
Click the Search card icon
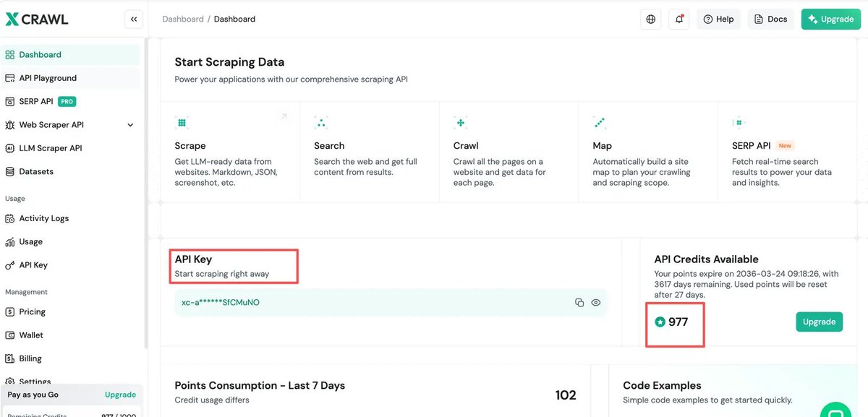tap(321, 122)
